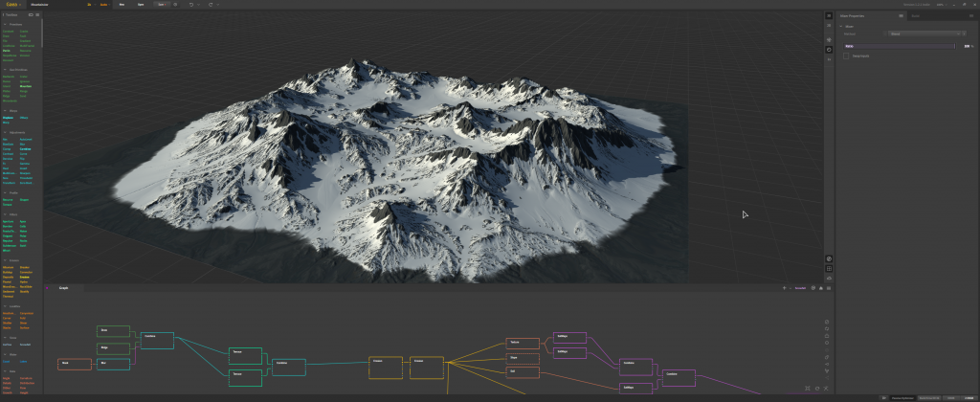The height and width of the screenshot is (402, 980).
Task: Select Combine node in Toolbox Adjustments list
Action: click(x=26, y=149)
